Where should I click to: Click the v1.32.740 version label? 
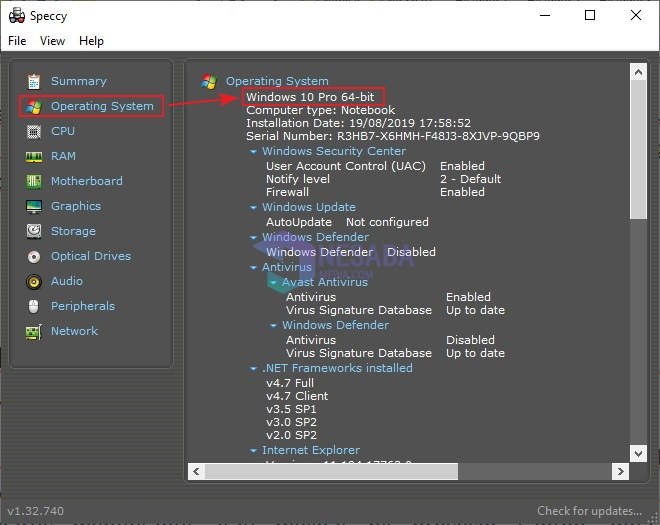click(x=36, y=511)
